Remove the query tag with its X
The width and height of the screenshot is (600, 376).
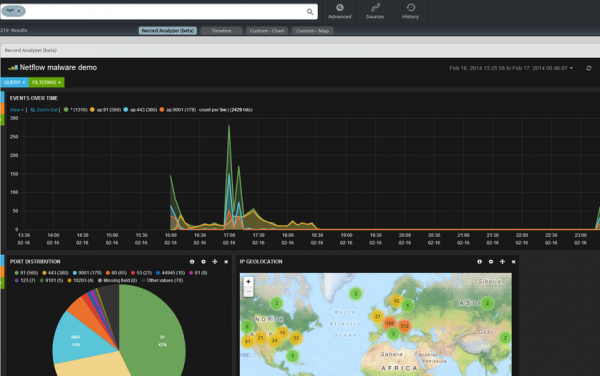19,11
